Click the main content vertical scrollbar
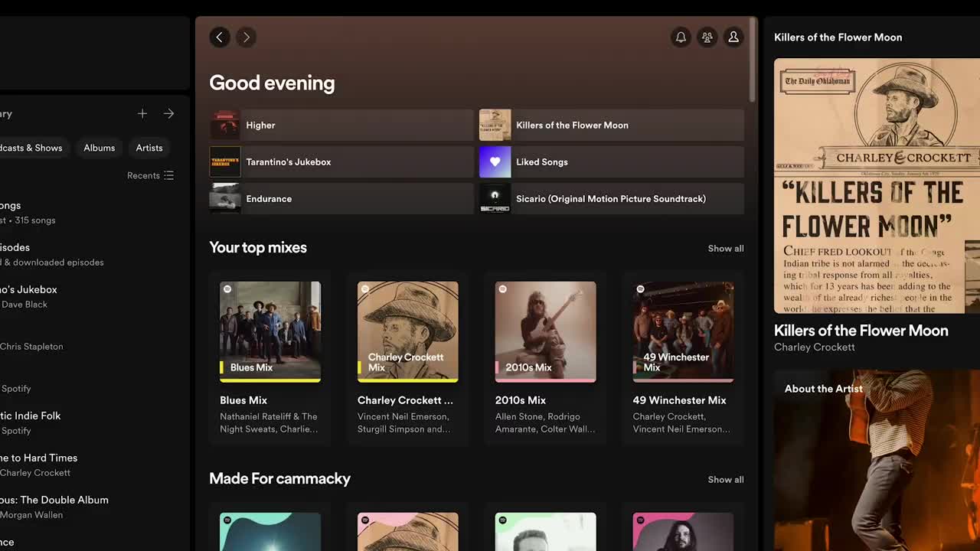 753,61
